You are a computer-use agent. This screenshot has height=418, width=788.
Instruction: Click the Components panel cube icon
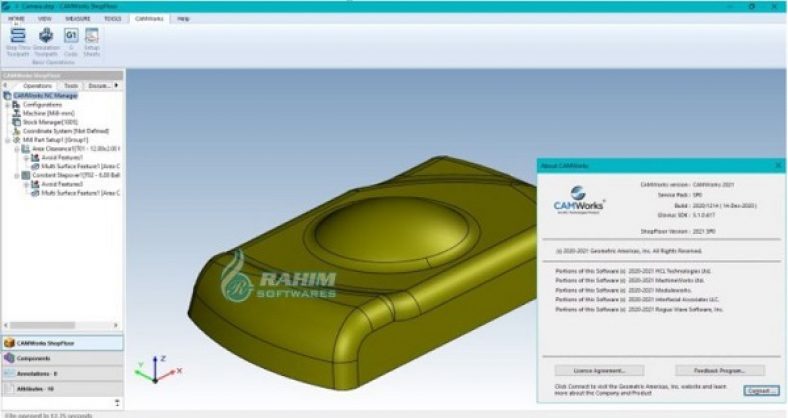(9, 358)
